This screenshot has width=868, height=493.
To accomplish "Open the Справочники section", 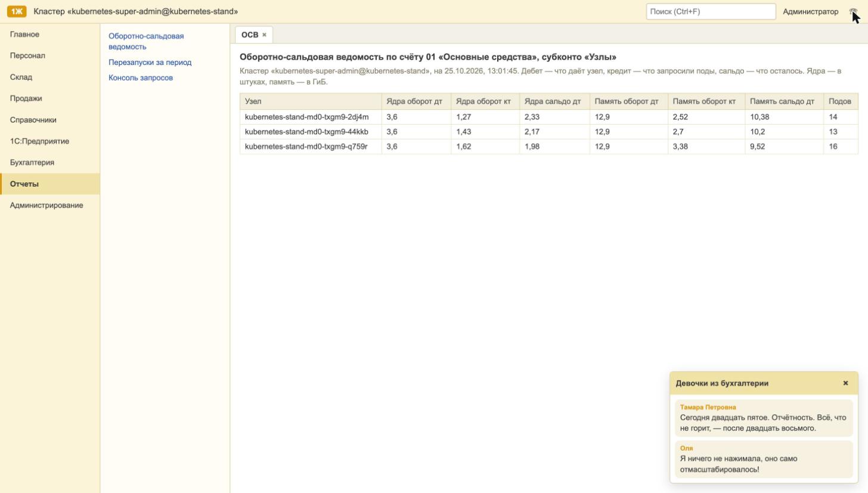I will [50, 120].
